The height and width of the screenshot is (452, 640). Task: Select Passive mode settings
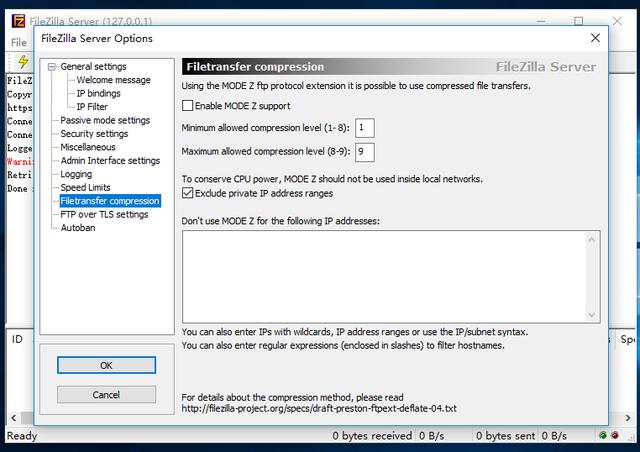click(105, 120)
